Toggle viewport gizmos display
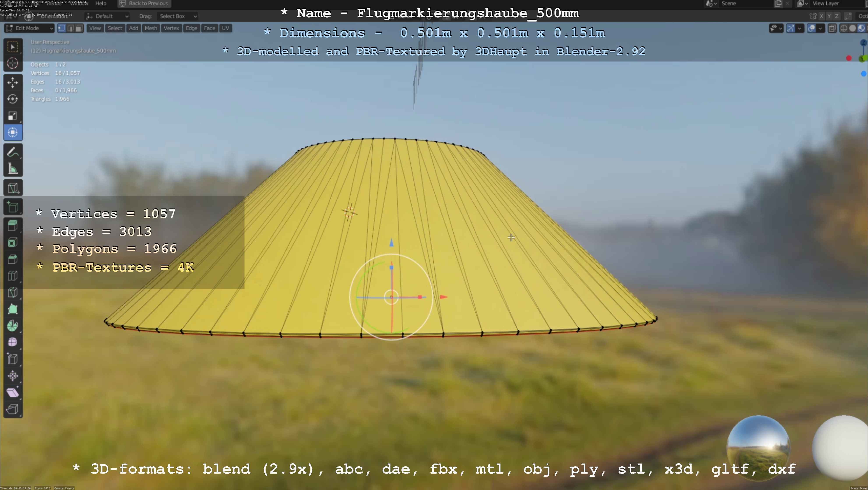Viewport: 868px width, 490px height. tap(791, 28)
